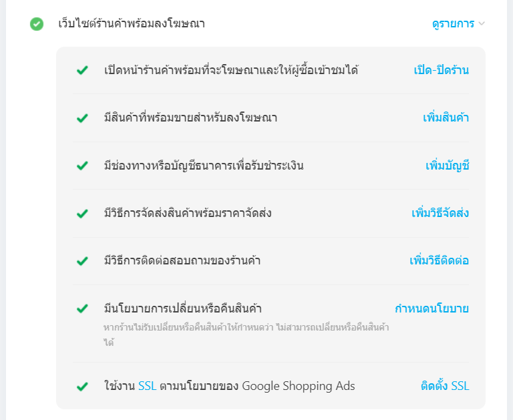The image size is (513, 420).
Task: Open the เปิด-ปิดร้าน link
Action: click(x=441, y=70)
